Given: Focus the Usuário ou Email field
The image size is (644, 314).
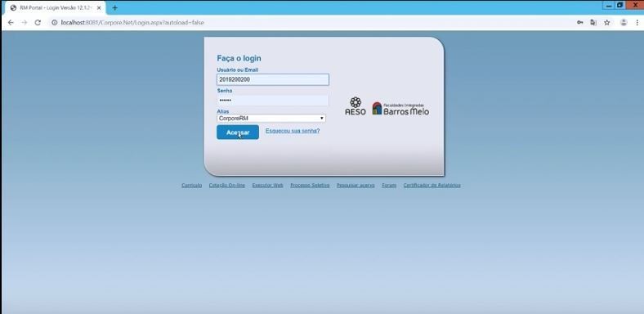Looking at the screenshot, I should pyautogui.click(x=273, y=80).
